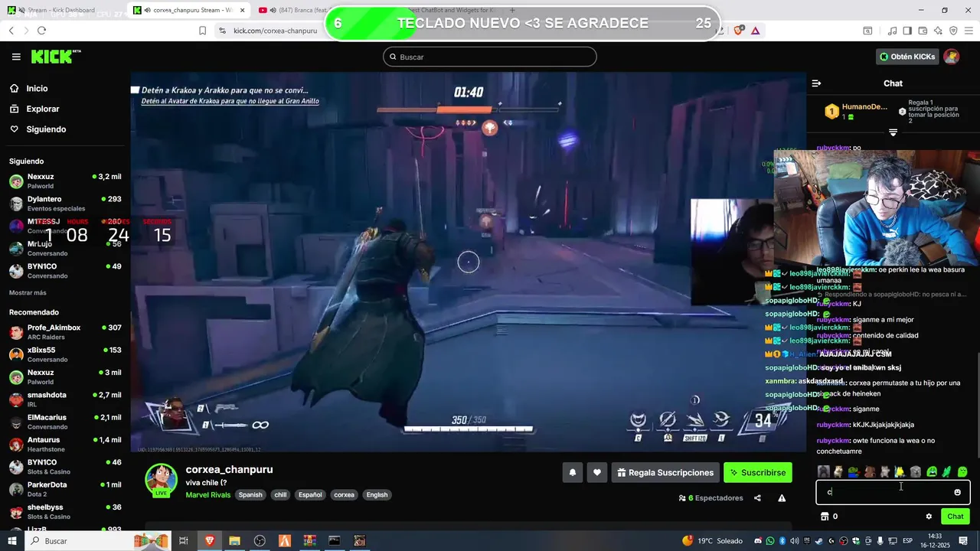Share the stream via share icon
The height and width of the screenshot is (551, 980).
point(757,498)
